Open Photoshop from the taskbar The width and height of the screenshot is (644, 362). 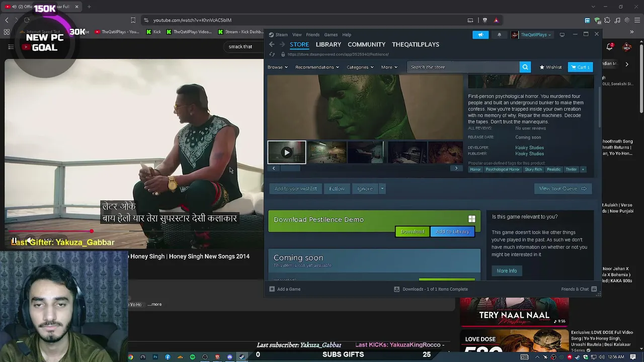[x=155, y=357]
